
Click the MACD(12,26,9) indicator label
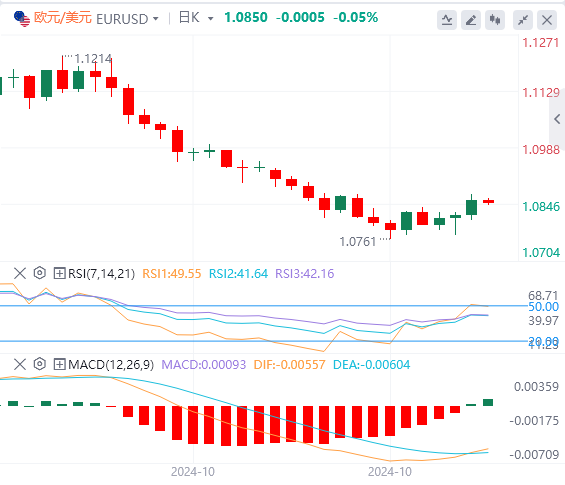click(x=111, y=365)
